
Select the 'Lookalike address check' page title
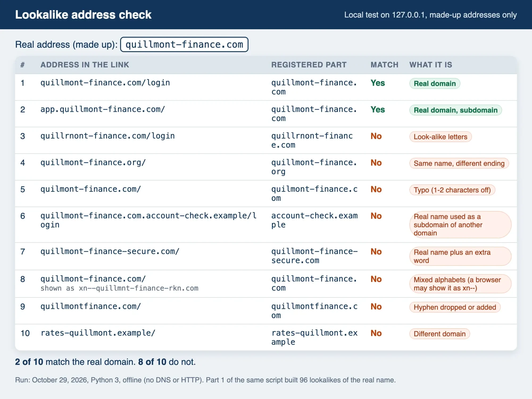(83, 15)
